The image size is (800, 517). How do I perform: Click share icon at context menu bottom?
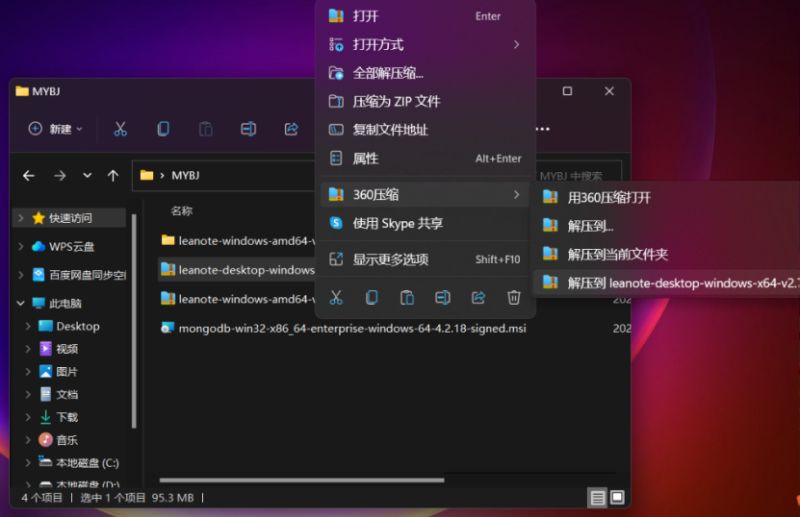(478, 297)
